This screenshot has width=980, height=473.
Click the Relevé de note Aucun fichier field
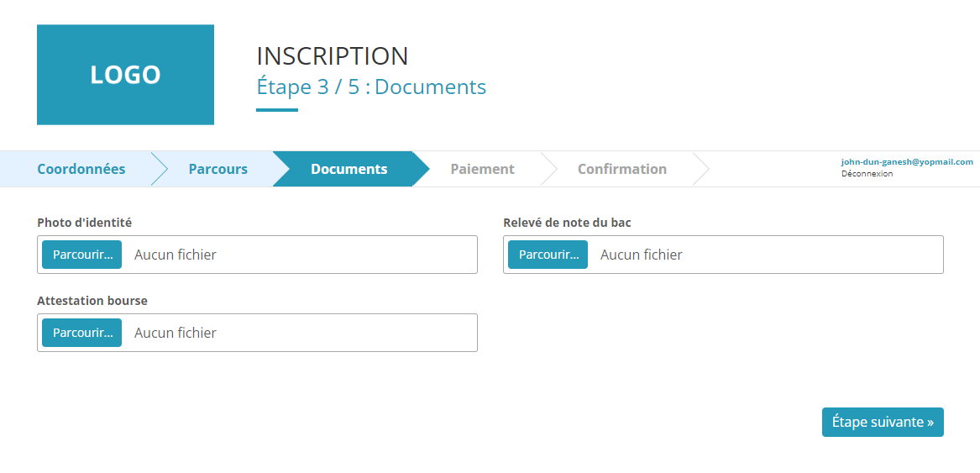tap(723, 255)
